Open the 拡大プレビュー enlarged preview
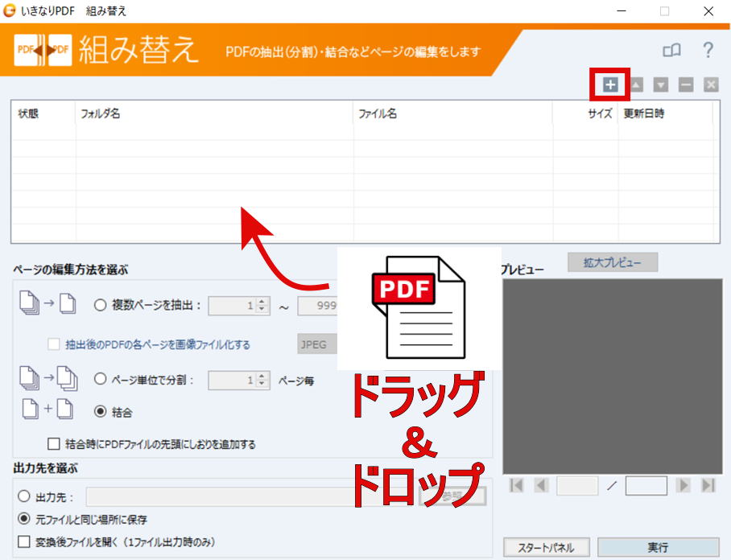The image size is (731, 560). (612, 262)
